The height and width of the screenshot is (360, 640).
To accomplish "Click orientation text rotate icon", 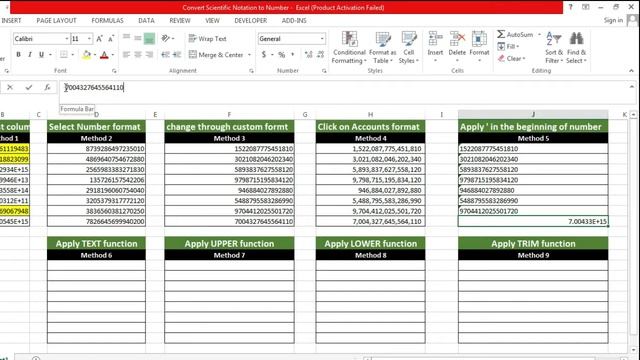I will pos(165,38).
